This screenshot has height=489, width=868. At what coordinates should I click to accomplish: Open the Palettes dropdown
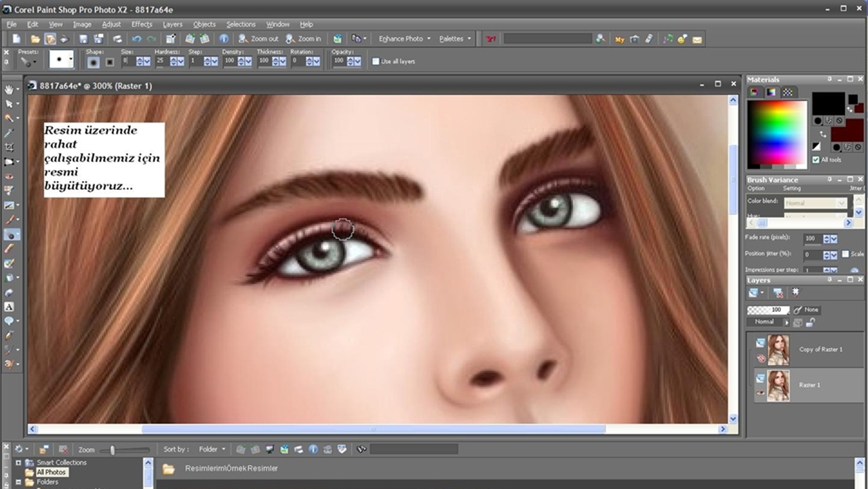(454, 39)
